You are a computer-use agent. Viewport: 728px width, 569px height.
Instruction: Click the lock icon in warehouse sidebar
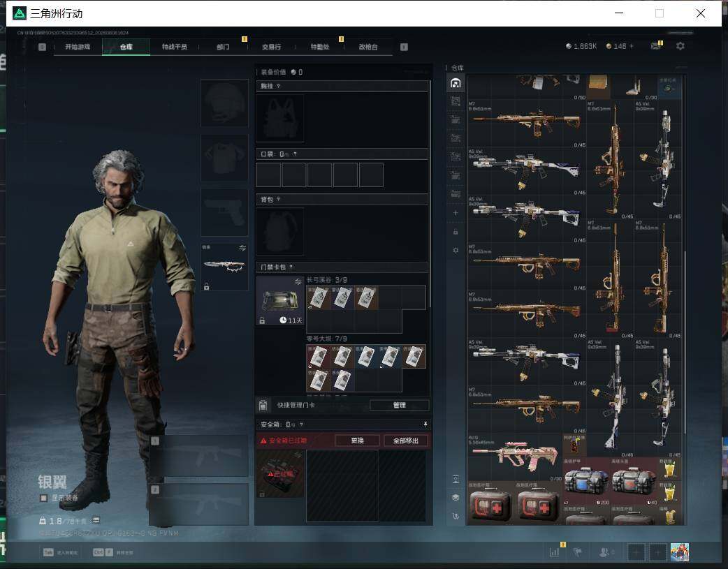pos(456,232)
